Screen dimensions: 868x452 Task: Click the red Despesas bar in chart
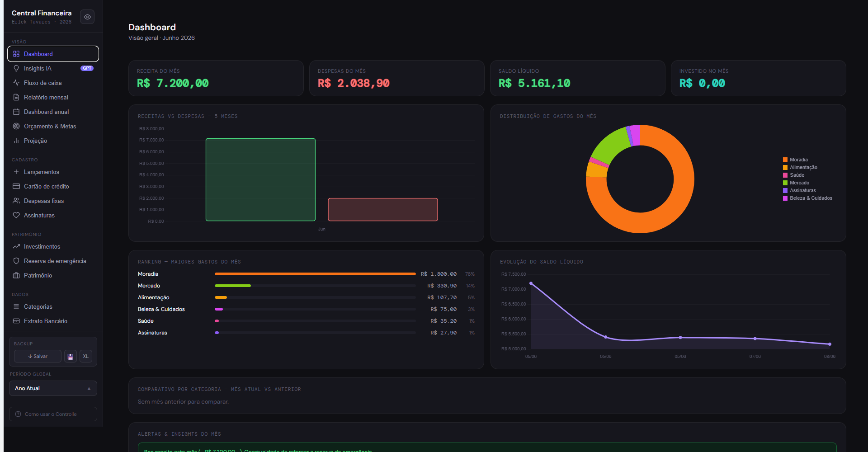coord(383,209)
